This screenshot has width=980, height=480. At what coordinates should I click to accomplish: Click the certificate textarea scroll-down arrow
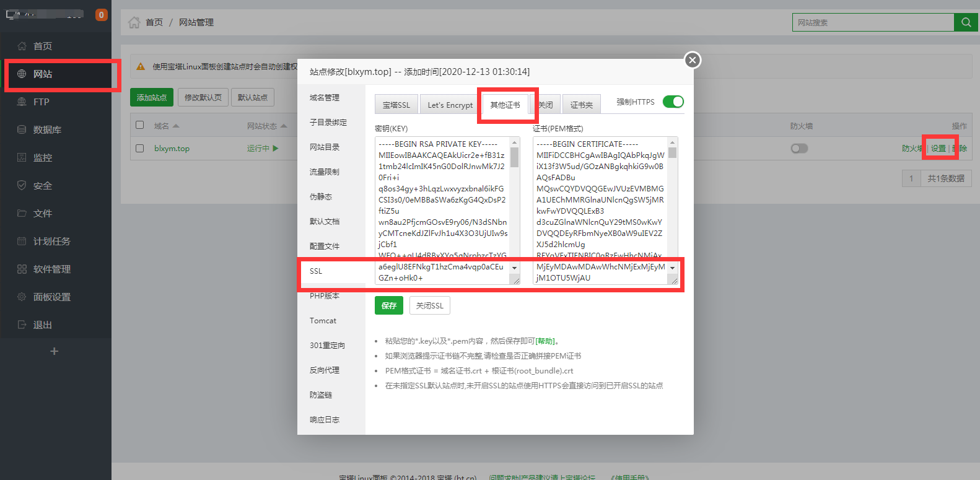[673, 268]
